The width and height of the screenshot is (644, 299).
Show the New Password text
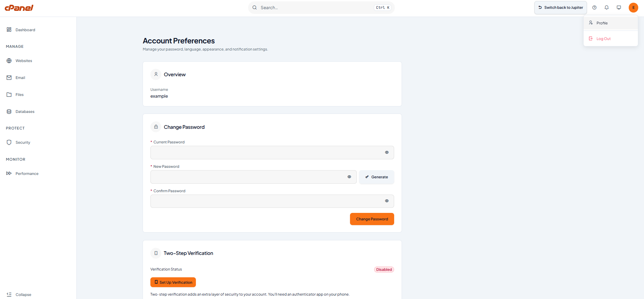[349, 177]
